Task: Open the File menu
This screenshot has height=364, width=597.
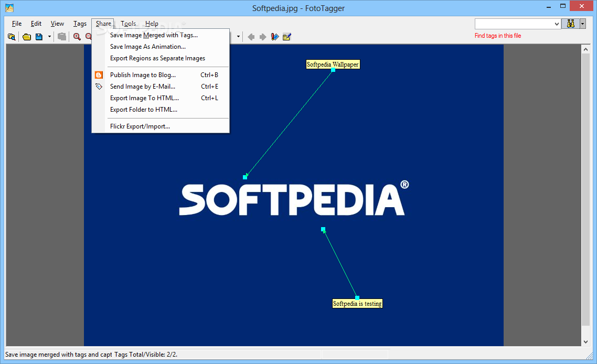Action: point(17,24)
